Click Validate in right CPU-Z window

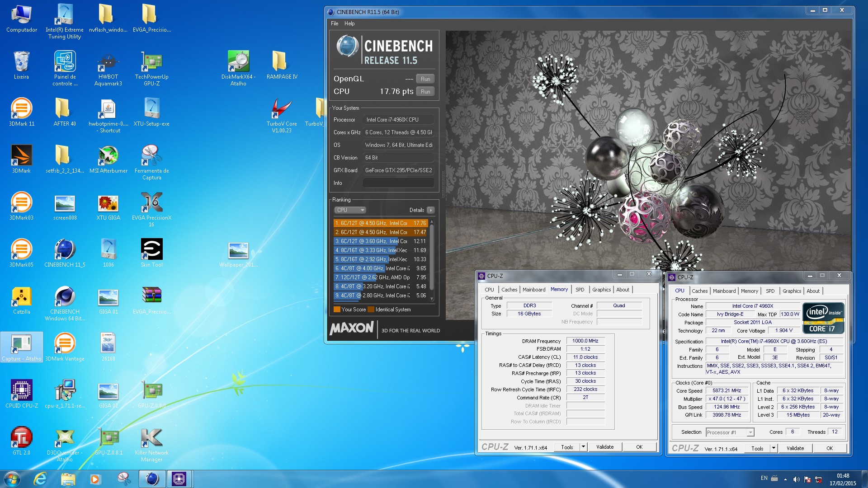[x=795, y=448]
